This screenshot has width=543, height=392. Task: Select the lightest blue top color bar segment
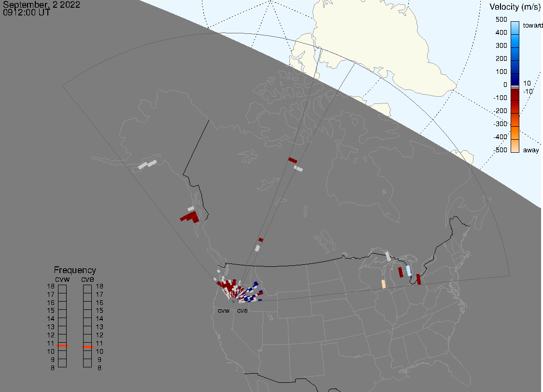coord(515,28)
